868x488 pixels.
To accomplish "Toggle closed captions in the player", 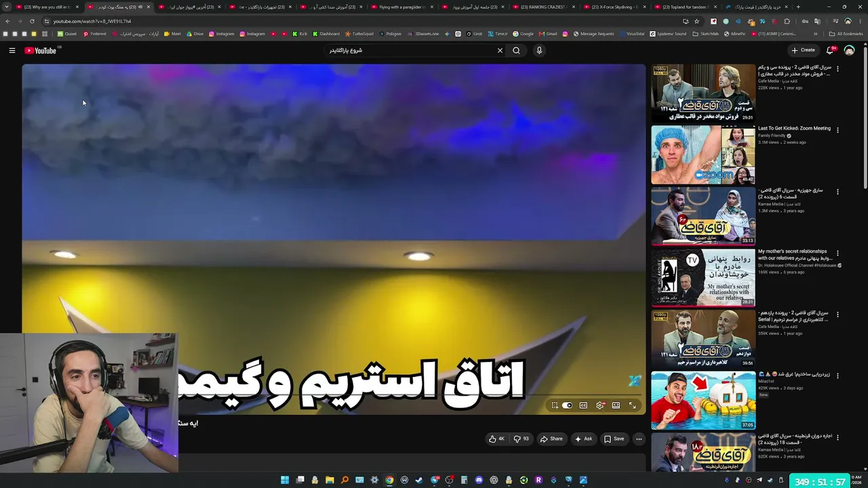I will click(x=583, y=405).
